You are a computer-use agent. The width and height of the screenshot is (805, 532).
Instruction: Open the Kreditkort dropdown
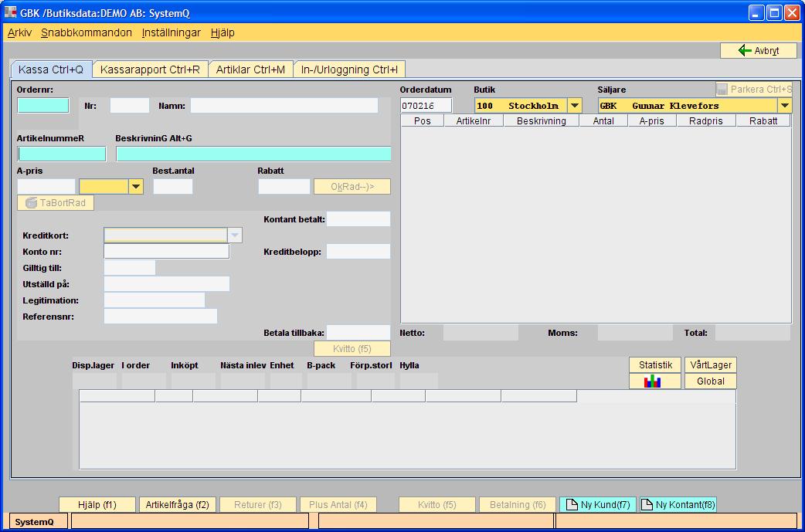[x=235, y=235]
